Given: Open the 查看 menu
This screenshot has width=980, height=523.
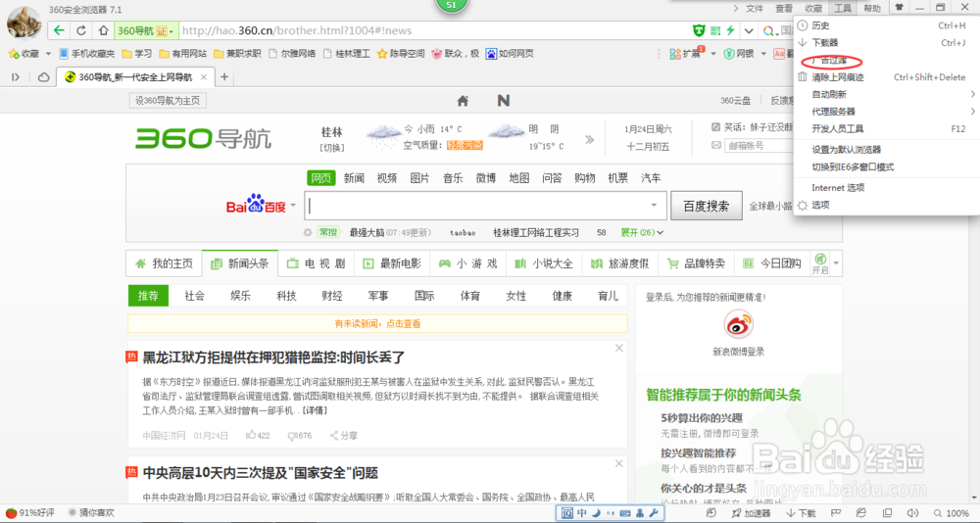Looking at the screenshot, I should point(784,8).
